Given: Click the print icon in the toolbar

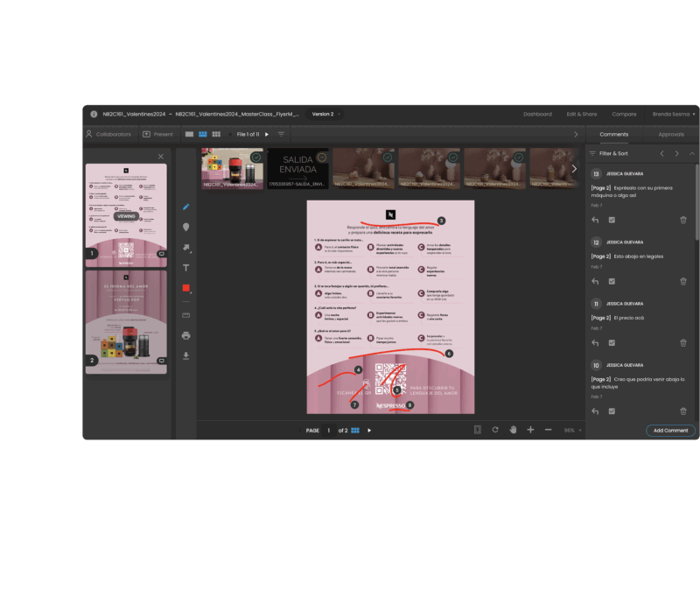Looking at the screenshot, I should pos(185,335).
